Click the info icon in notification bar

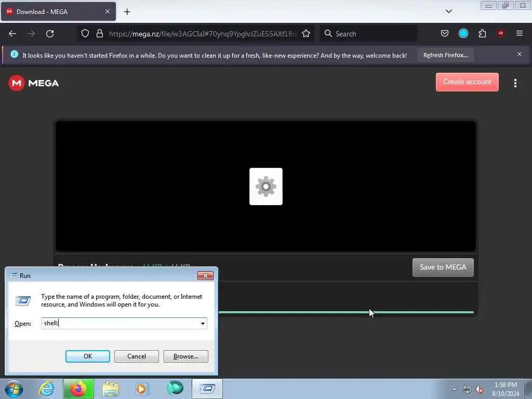tap(14, 54)
